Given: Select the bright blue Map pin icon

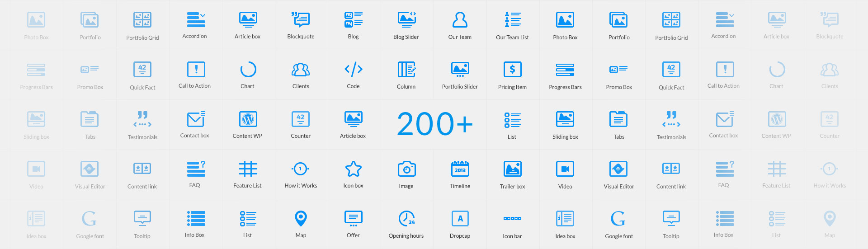Looking at the screenshot, I should point(301,218).
